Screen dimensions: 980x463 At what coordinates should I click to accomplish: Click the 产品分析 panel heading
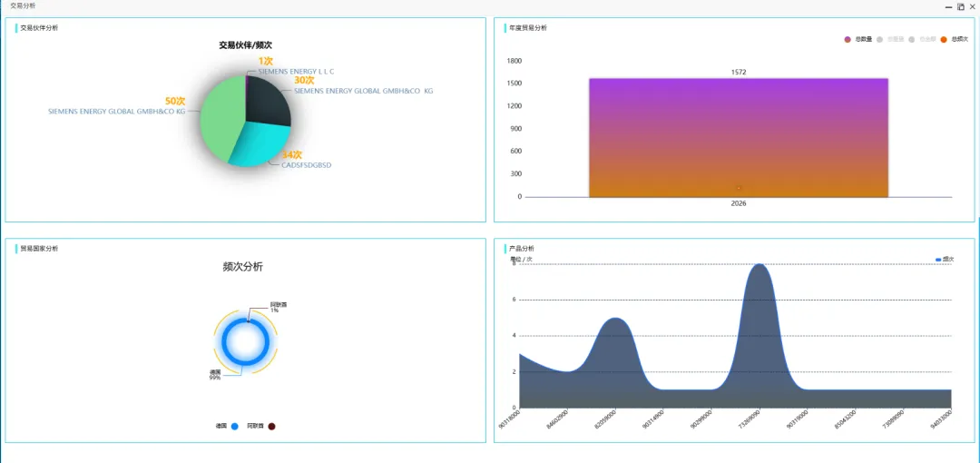tap(522, 249)
